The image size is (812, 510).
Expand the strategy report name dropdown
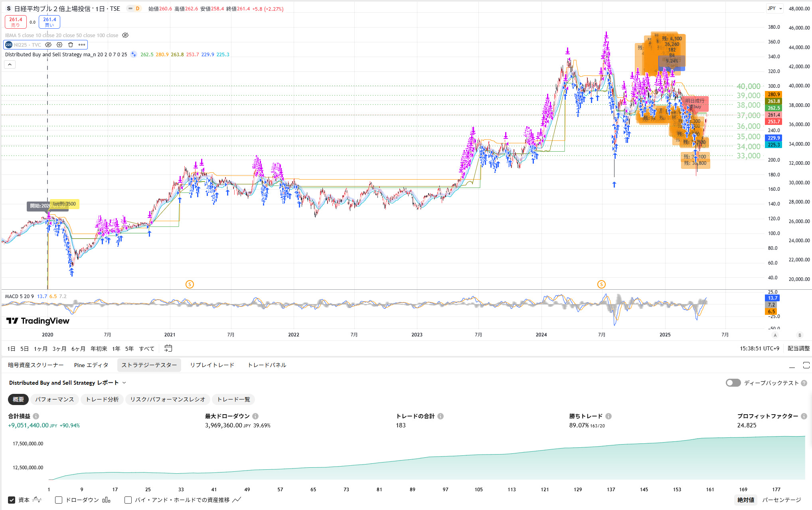[124, 383]
